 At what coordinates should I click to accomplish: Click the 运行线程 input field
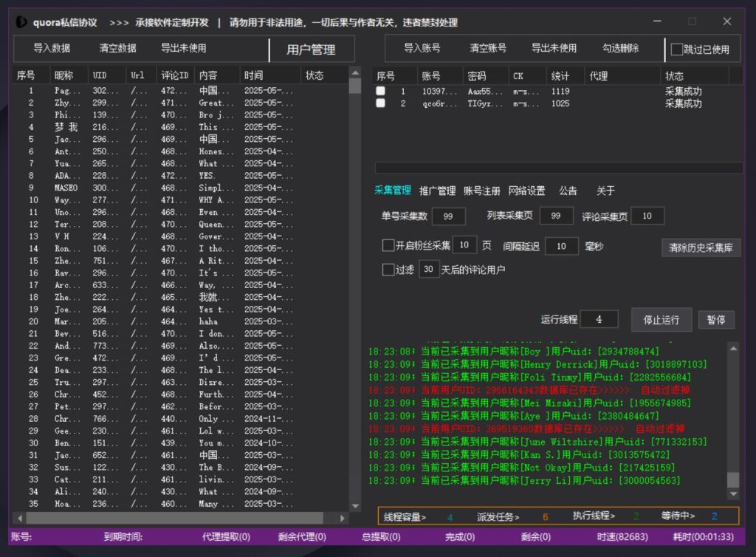point(599,320)
